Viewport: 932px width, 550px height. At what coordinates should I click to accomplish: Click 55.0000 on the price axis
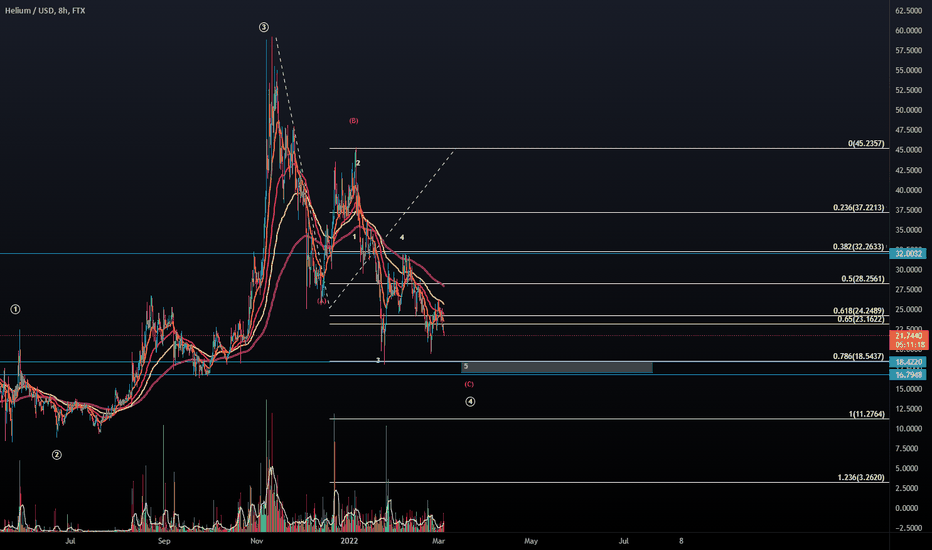pos(909,71)
